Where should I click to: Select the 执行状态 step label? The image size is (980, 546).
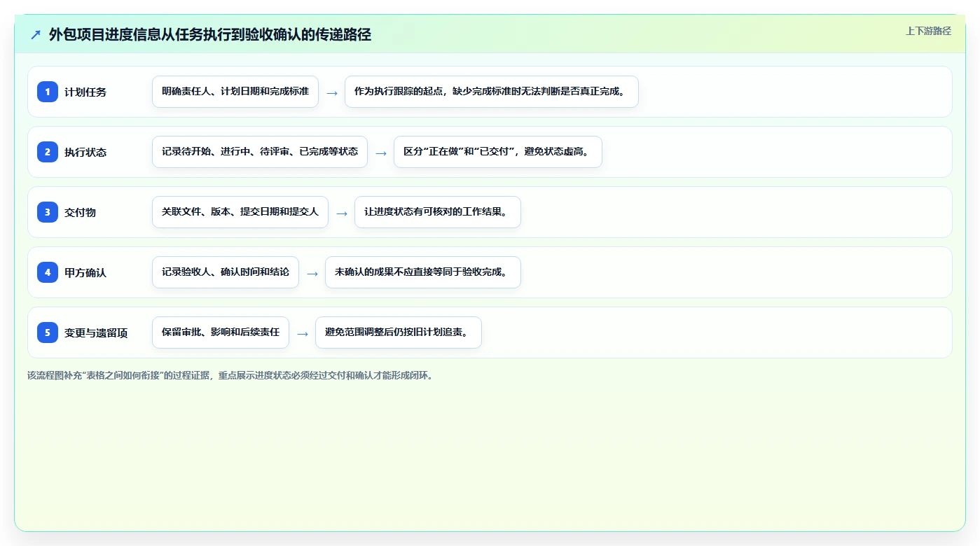coord(85,152)
